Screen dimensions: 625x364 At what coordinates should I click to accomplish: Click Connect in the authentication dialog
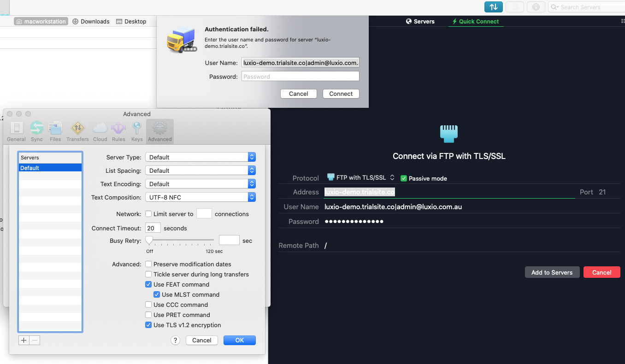click(341, 94)
